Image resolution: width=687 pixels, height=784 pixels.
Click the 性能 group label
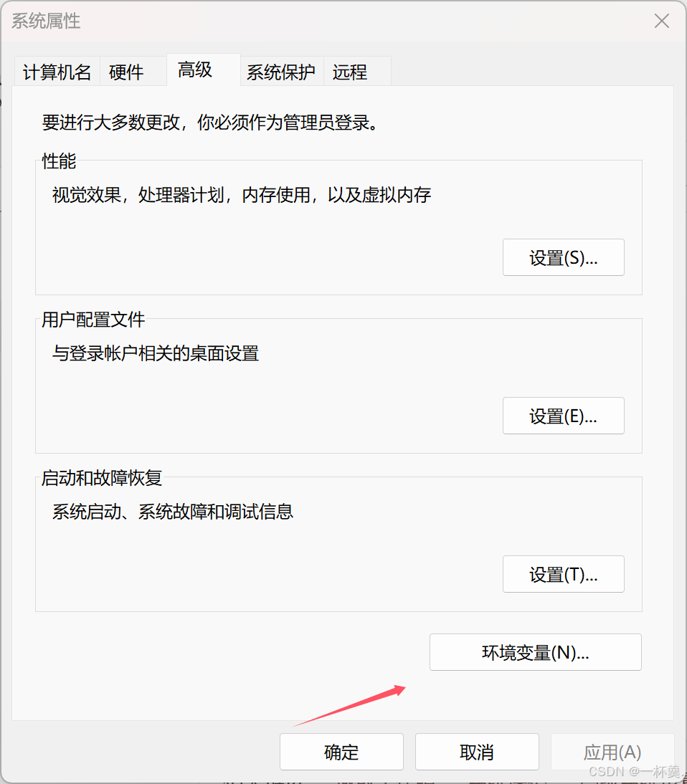tap(59, 161)
